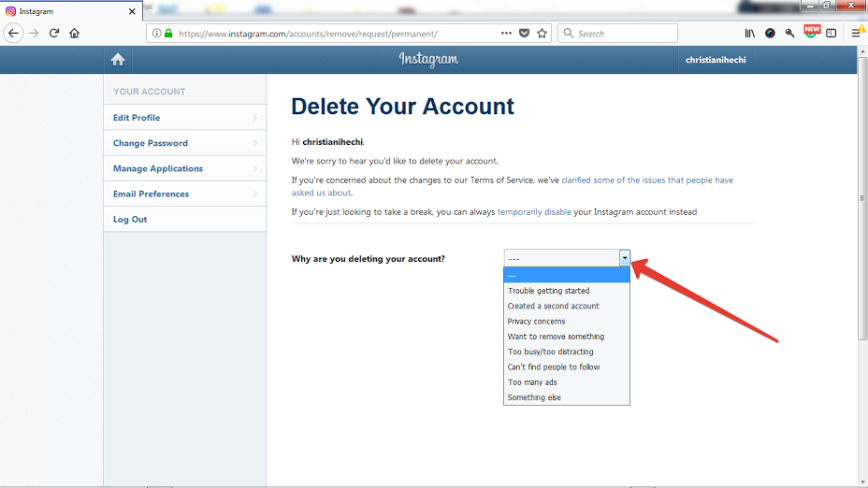Click the browser Search box
Screen dimensions: 868x488
click(x=617, y=34)
